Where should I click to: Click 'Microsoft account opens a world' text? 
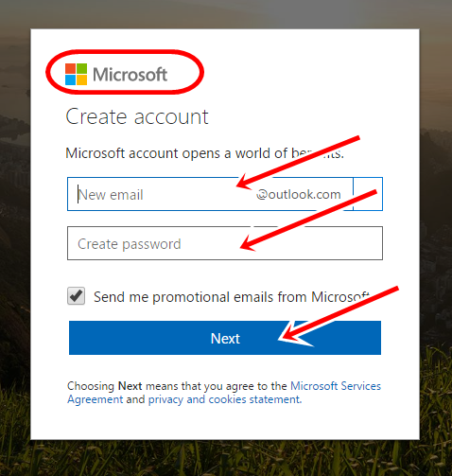[205, 153]
